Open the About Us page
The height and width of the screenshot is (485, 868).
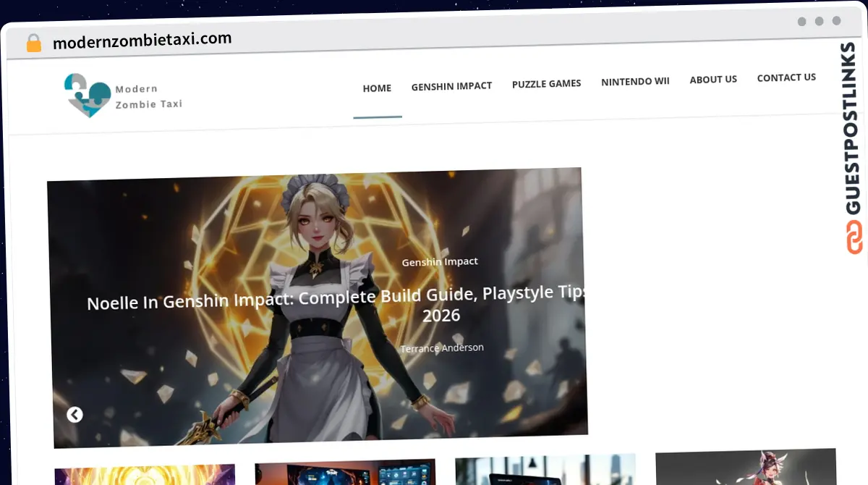tap(713, 80)
